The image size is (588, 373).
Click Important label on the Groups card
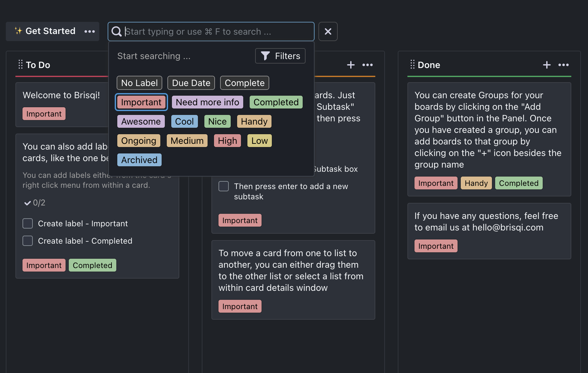click(x=436, y=183)
